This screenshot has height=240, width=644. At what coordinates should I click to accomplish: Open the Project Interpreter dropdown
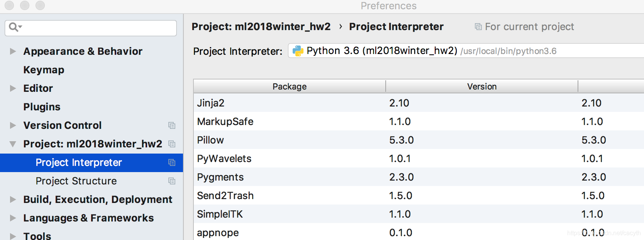click(463, 51)
